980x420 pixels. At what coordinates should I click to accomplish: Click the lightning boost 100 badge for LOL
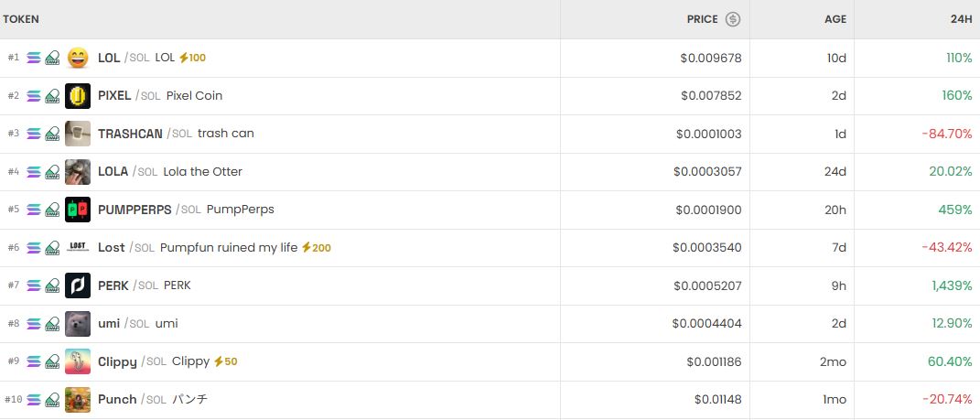[192, 58]
